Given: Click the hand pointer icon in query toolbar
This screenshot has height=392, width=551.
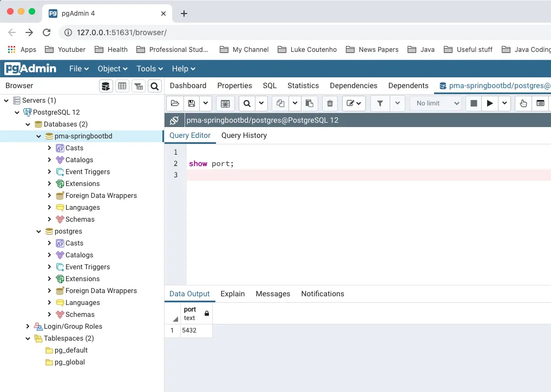Looking at the screenshot, I should click(523, 103).
